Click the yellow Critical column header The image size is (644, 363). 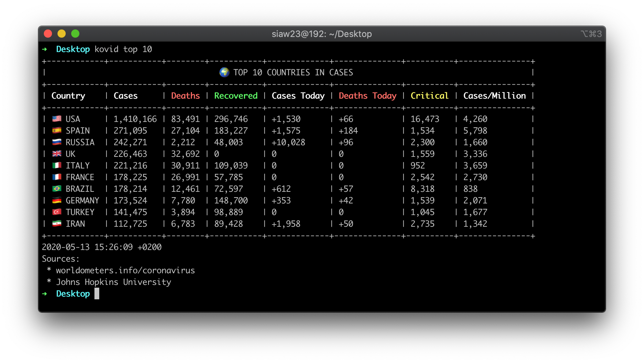(429, 96)
